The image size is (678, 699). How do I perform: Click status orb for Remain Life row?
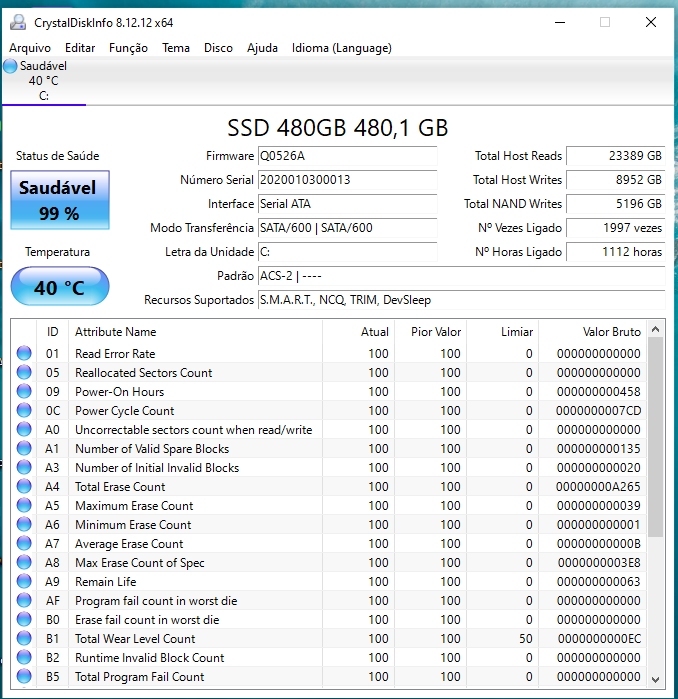(x=24, y=581)
